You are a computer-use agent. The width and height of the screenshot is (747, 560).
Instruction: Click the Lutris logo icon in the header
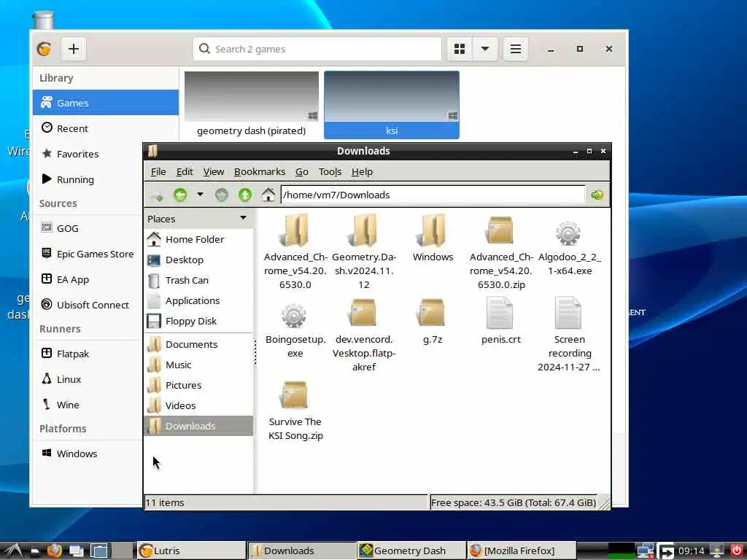[x=44, y=49]
